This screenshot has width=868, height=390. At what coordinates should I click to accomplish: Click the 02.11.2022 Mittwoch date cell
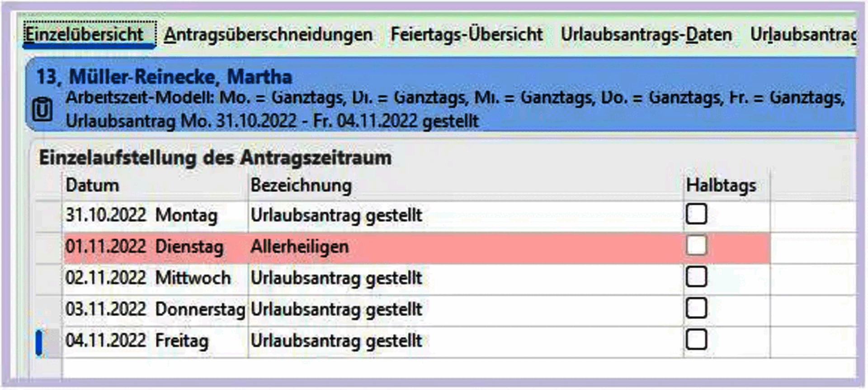pos(148,278)
